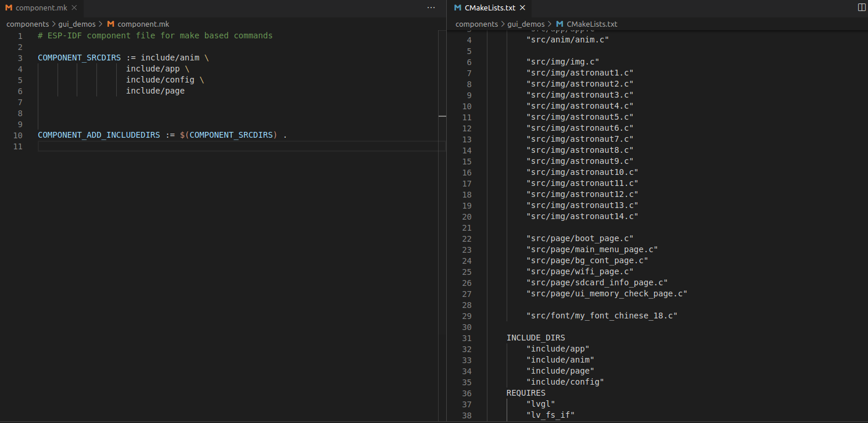Click "src/page/ui_memory_check_page.c" line
This screenshot has width=868, height=423.
click(607, 294)
